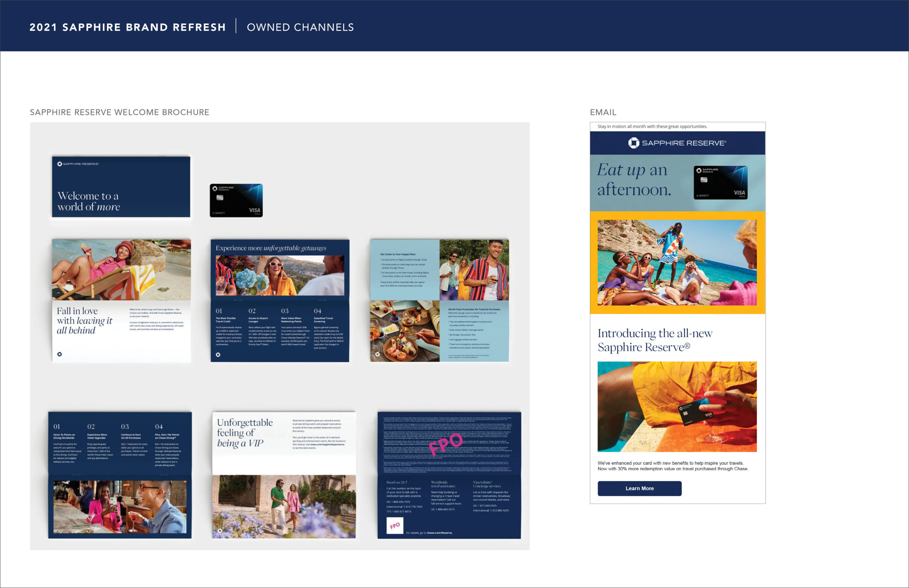This screenshot has height=588, width=909.
Task: Click the Chase logo below 'The Most Flexible Travel Credit'
Action: pyautogui.click(x=218, y=355)
